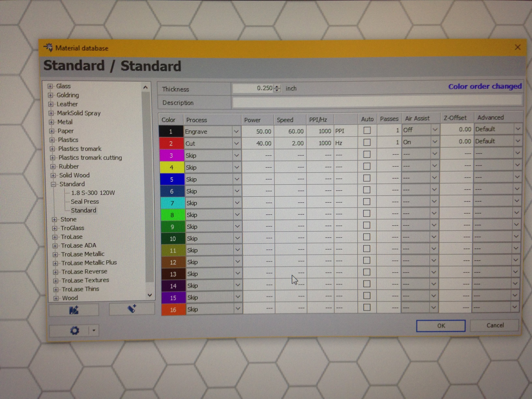Screen dimensions: 532x399
Task: Toggle Auto checkbox for color 12
Action: click(x=367, y=261)
